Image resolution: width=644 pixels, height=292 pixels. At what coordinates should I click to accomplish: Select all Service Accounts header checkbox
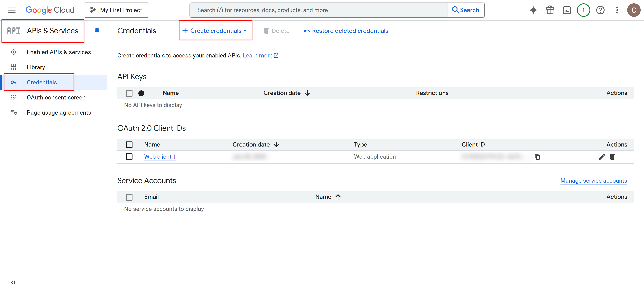(x=129, y=197)
